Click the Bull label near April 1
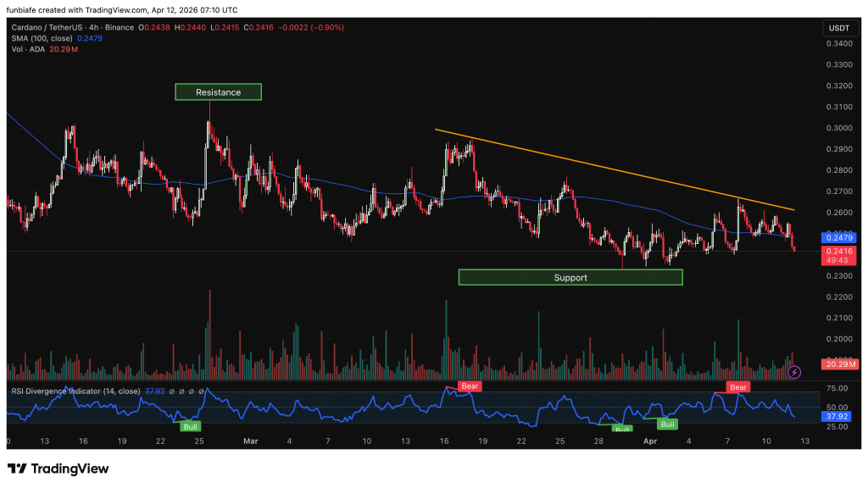This screenshot has width=868, height=488. [668, 424]
